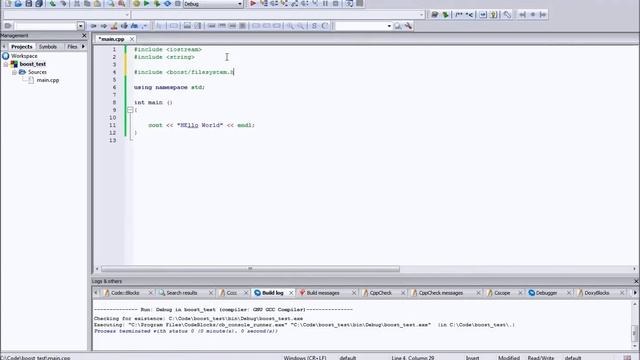Open the code completion scope dropdown
Screen dimensions: 640x360
click(127, 15)
